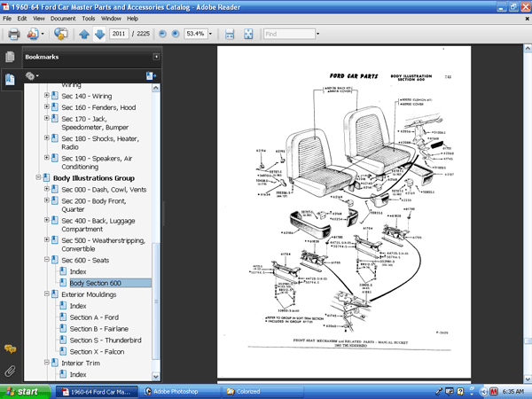Viewport: 532px width, 399px height.
Task: Select Section A - Ford bookmark
Action: click(x=94, y=317)
